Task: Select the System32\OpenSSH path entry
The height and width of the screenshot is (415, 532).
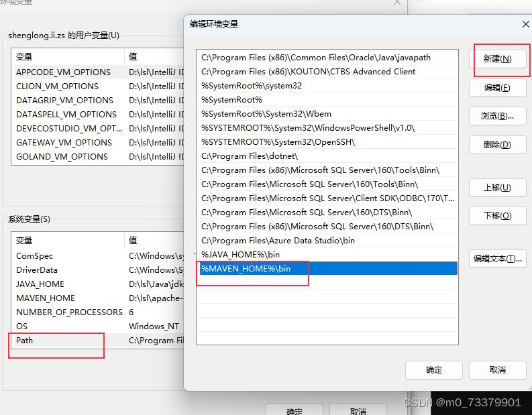Action: (x=327, y=142)
